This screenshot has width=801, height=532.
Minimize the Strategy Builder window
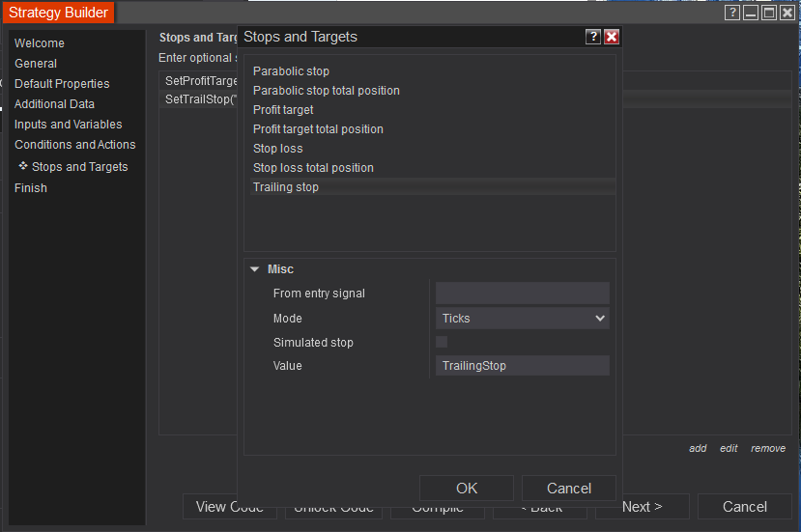pos(751,13)
